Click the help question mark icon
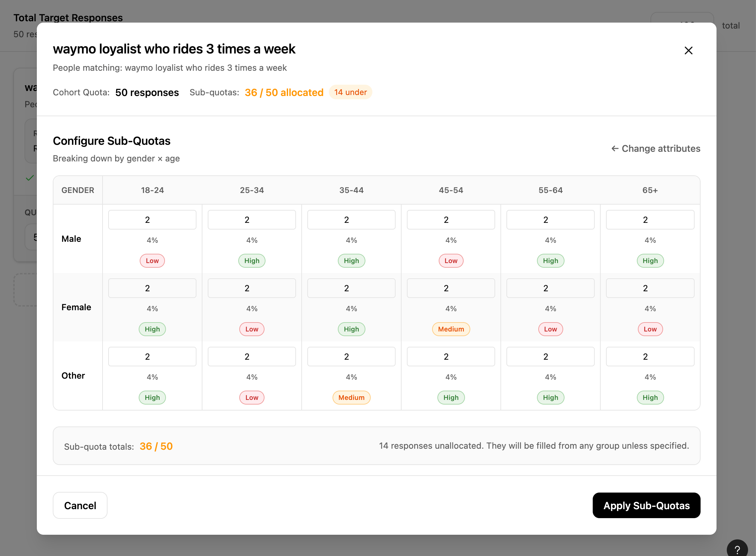 tap(737, 549)
